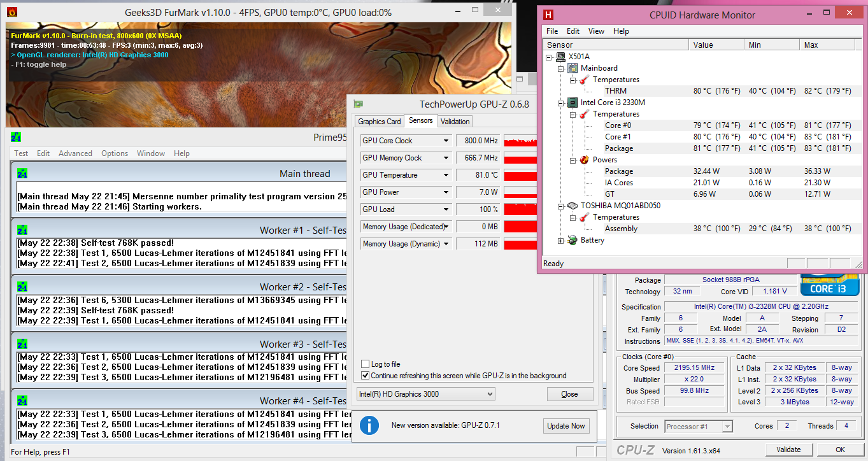Switch to the Graphics Card tab
Screen dimensions: 868x461
coord(380,122)
